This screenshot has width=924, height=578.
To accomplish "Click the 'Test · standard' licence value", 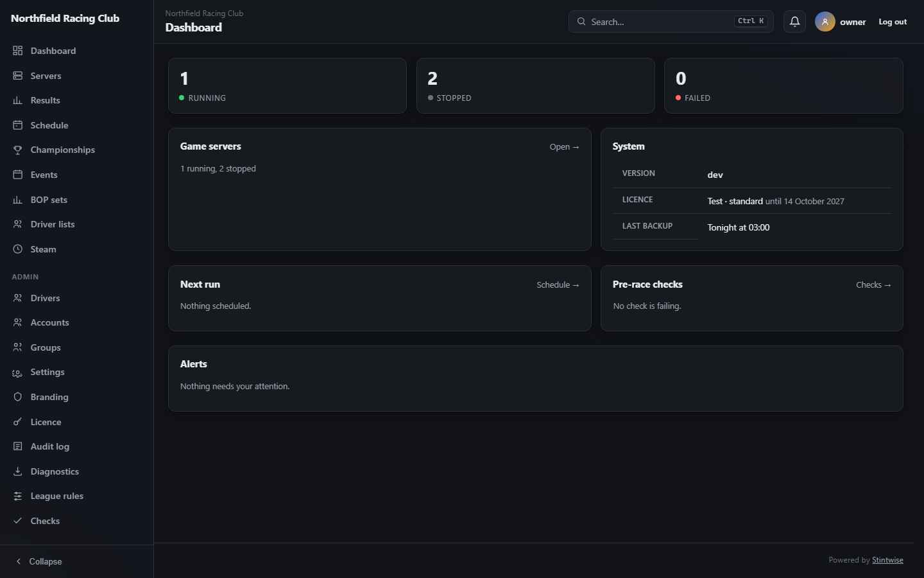I will [x=735, y=202].
